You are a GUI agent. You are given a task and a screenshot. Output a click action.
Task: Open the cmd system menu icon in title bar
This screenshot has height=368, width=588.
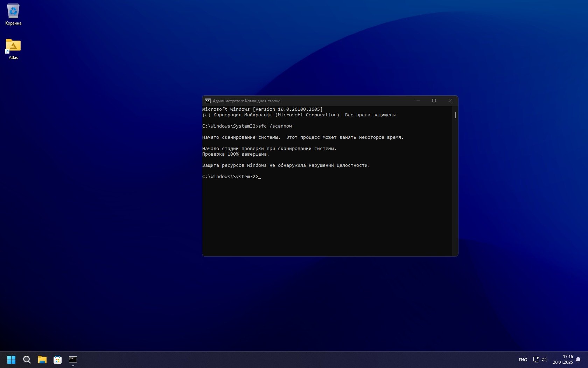click(208, 101)
